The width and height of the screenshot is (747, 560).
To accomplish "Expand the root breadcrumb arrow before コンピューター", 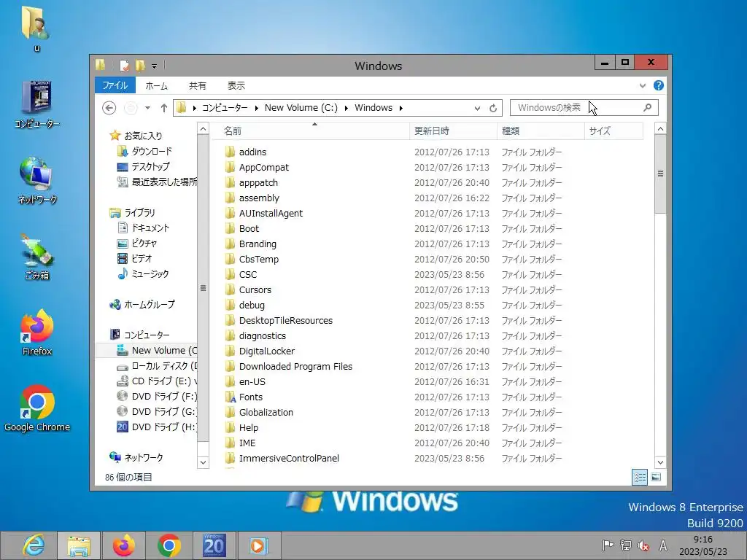I will tap(194, 108).
